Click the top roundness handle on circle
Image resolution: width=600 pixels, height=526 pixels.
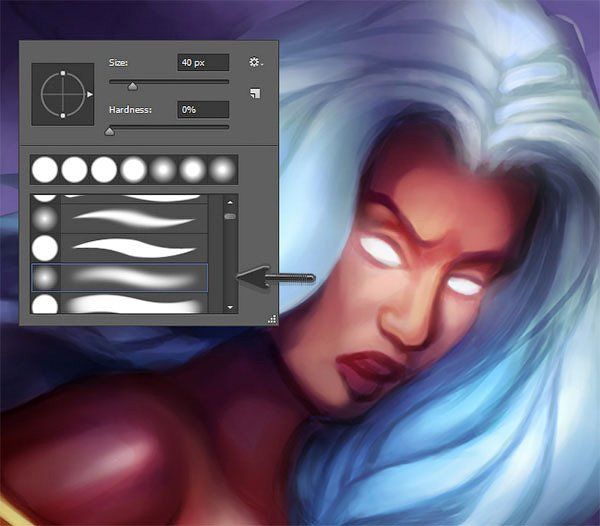click(63, 73)
